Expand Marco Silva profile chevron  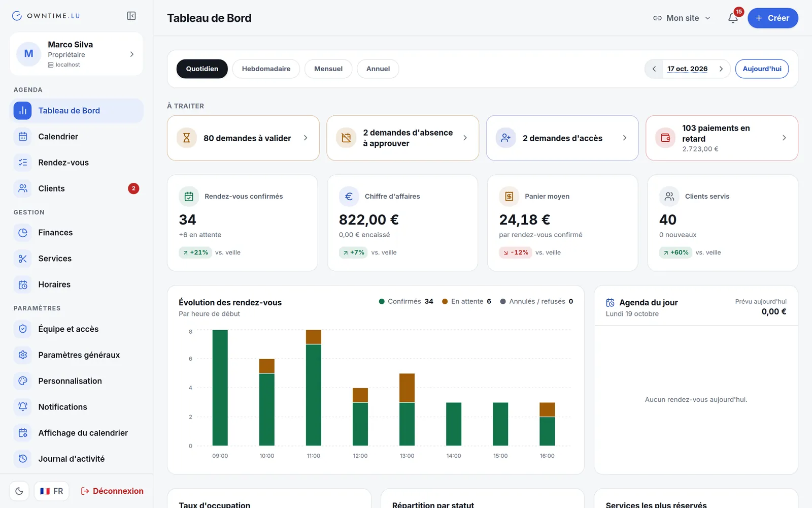[x=132, y=54]
